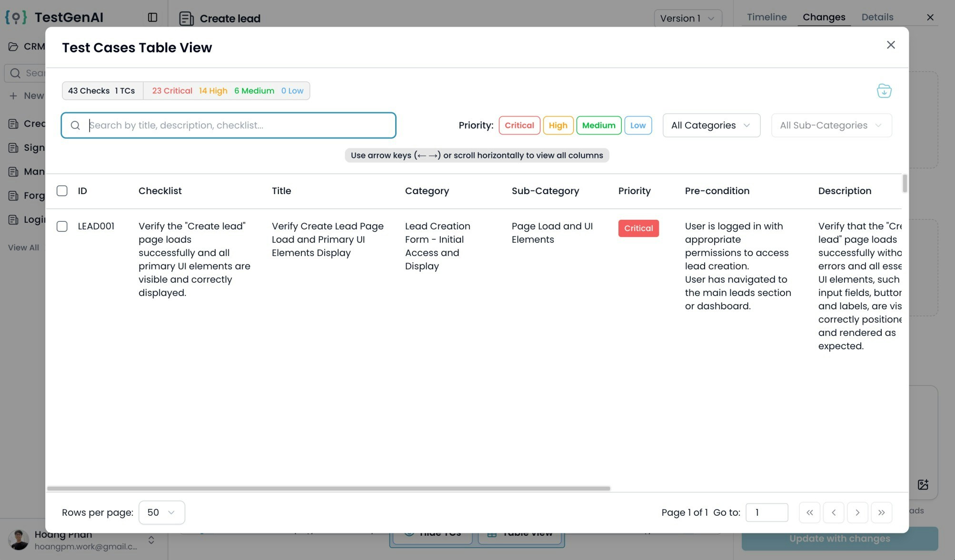
Task: Expand the rows per page dropdown
Action: click(x=161, y=512)
